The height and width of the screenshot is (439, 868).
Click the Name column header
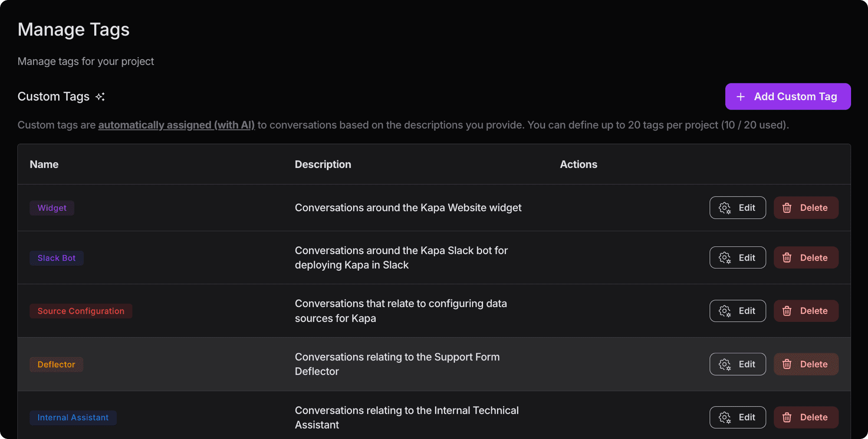coord(44,164)
